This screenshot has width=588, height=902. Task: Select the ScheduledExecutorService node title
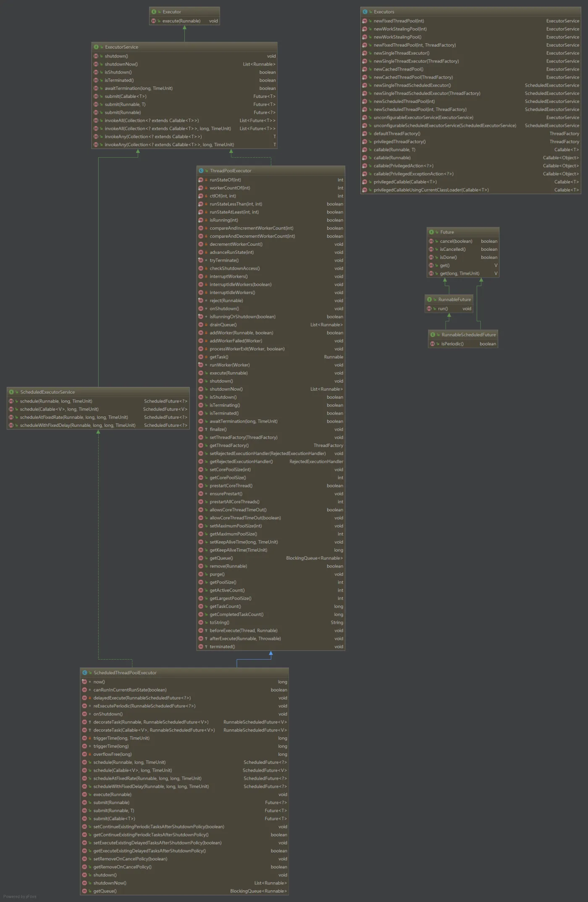pyautogui.click(x=47, y=392)
